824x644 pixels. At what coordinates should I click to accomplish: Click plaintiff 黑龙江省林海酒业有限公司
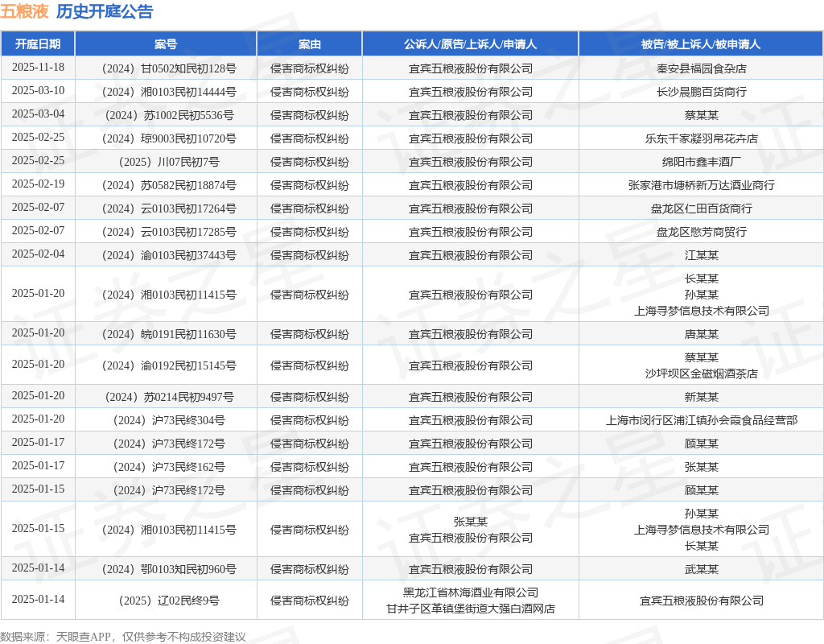(470, 592)
